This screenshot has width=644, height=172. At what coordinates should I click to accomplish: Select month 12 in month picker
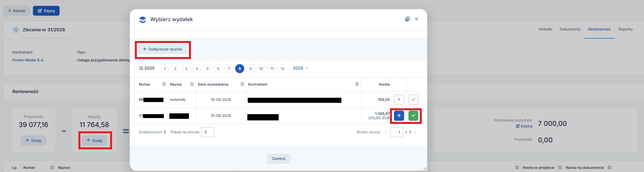tap(283, 69)
